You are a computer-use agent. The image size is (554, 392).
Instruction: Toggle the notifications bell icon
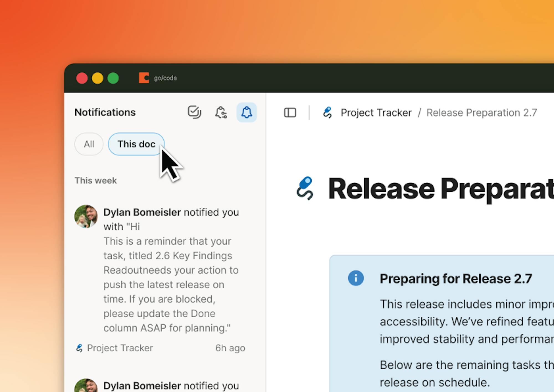(247, 112)
